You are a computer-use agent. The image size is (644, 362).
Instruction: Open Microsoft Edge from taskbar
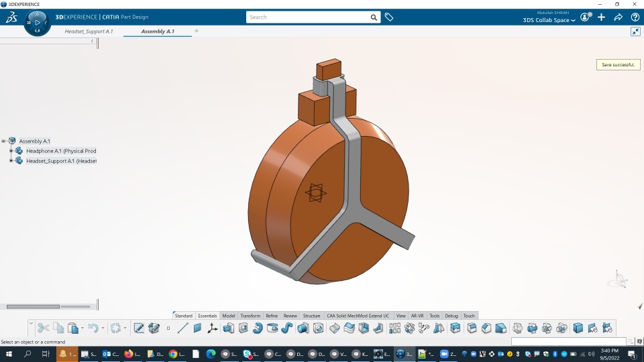211,354
